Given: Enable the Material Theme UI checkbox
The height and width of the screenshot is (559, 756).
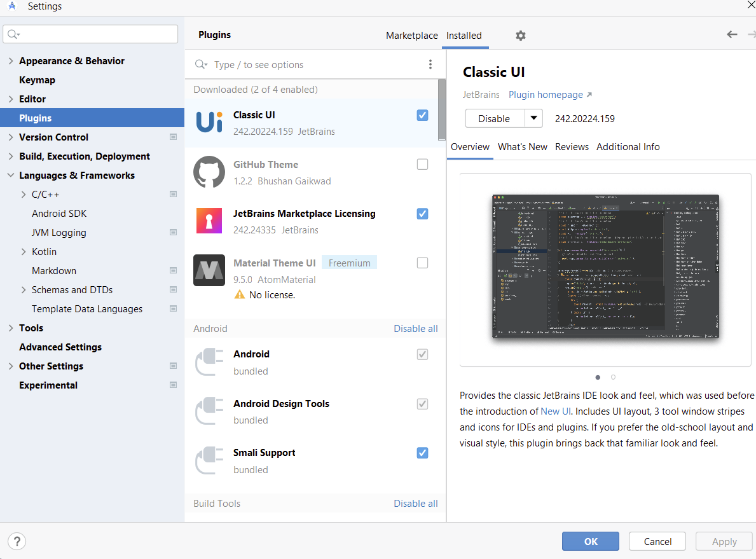Looking at the screenshot, I should coord(422,263).
